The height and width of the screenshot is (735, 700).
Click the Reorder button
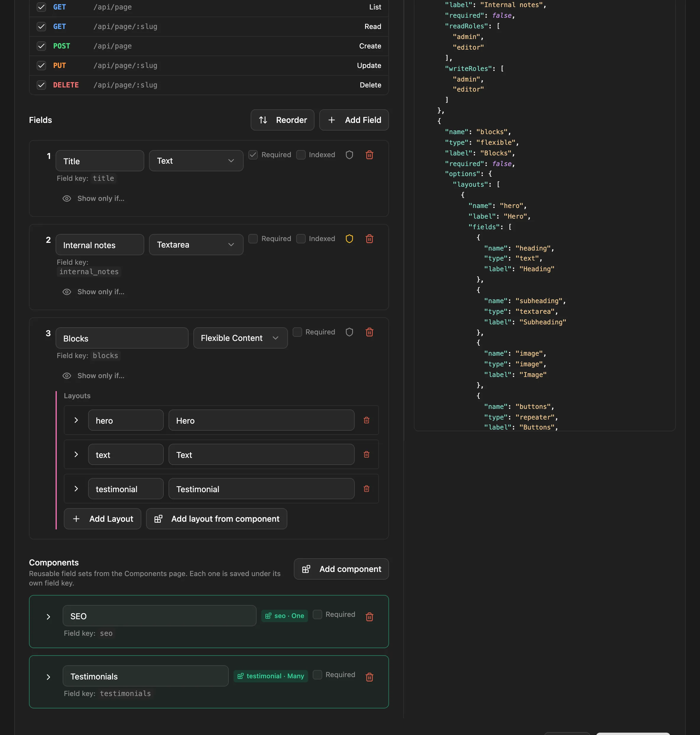pyautogui.click(x=283, y=120)
